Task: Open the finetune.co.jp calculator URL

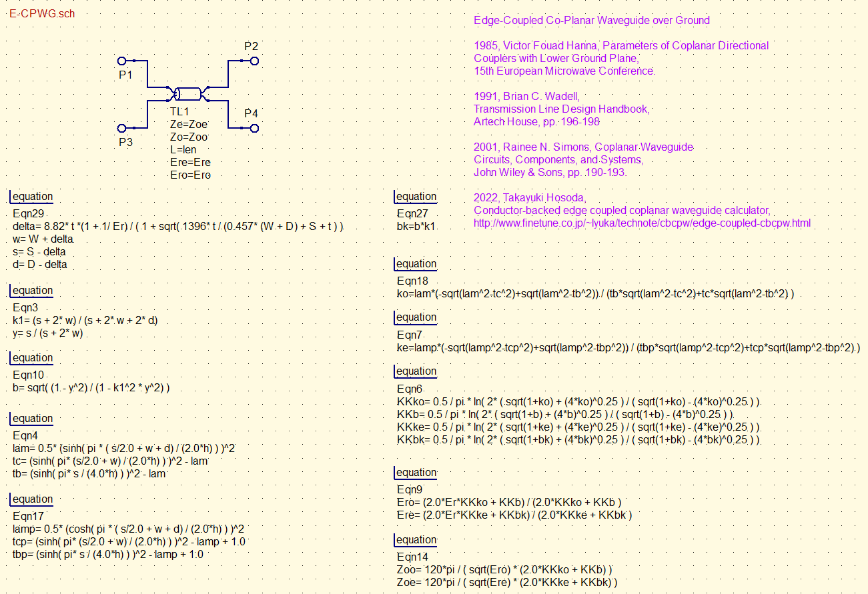Action: click(642, 223)
